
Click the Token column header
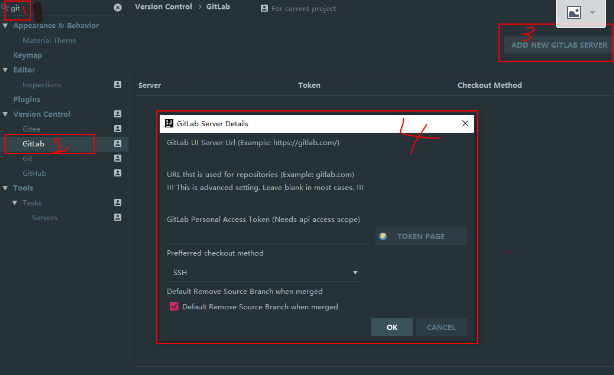point(309,85)
